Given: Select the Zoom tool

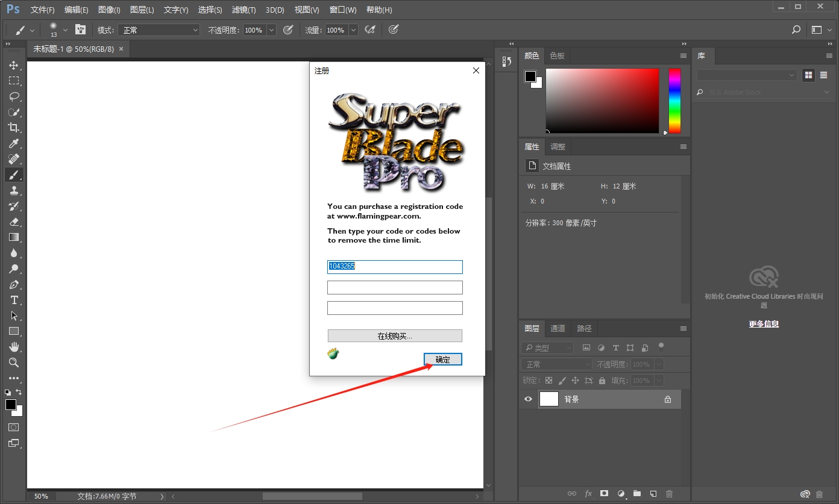Looking at the screenshot, I should point(13,362).
